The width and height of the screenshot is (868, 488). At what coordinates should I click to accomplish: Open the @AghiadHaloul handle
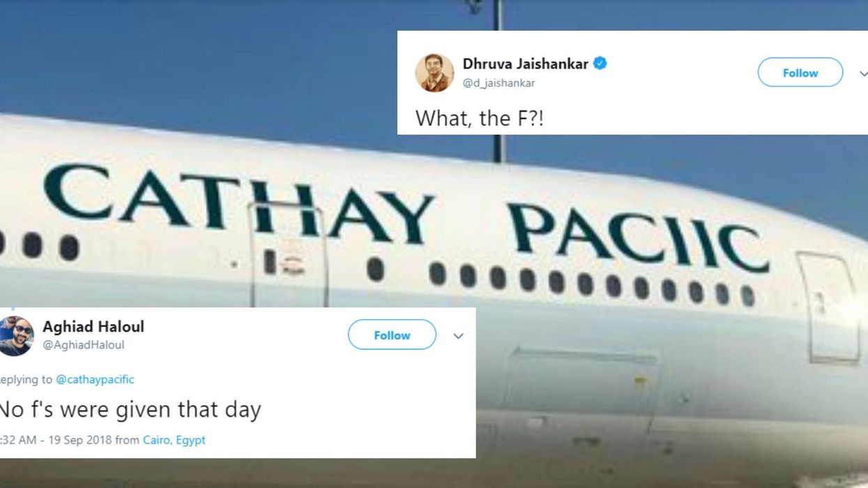(84, 345)
